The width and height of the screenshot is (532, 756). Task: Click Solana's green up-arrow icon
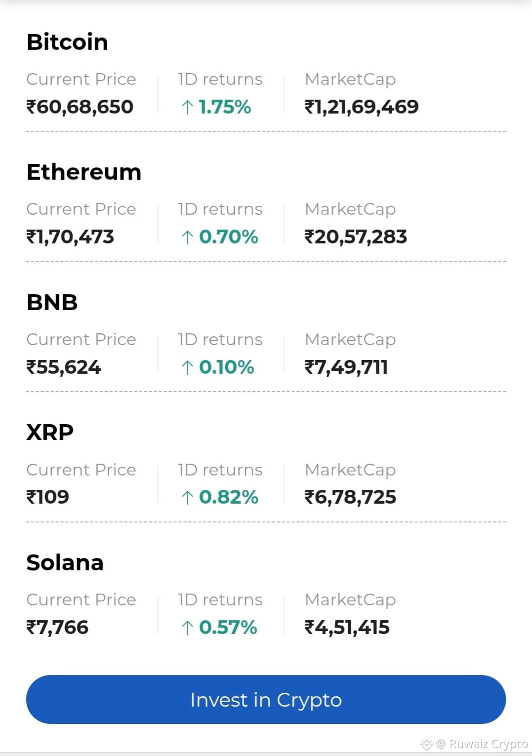click(187, 628)
